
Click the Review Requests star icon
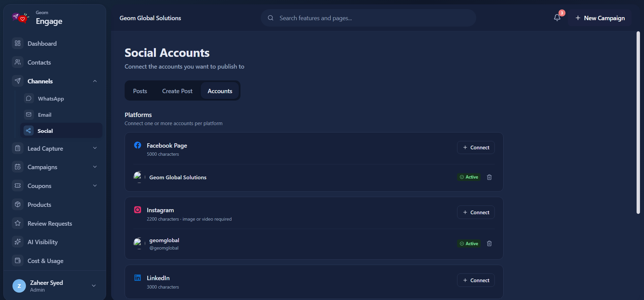[x=18, y=223]
